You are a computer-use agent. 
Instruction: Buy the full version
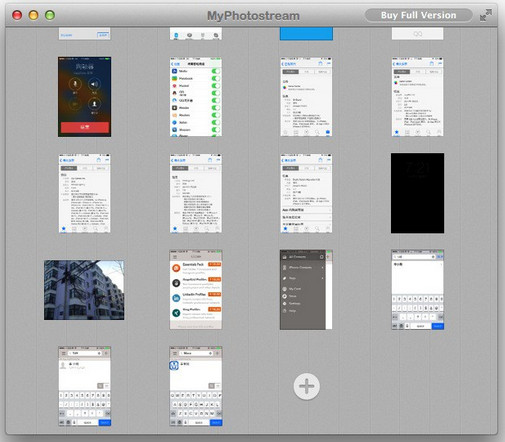[418, 15]
